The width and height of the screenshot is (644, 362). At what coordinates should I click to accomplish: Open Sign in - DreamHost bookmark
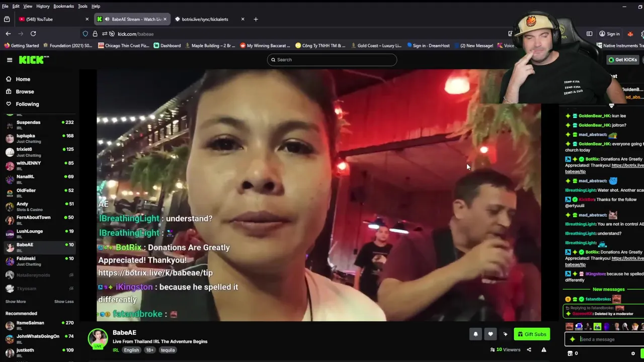click(x=428, y=46)
